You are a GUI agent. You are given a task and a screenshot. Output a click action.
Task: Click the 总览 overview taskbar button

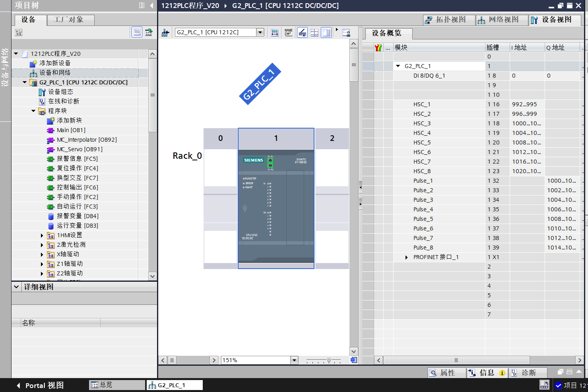(x=117, y=385)
